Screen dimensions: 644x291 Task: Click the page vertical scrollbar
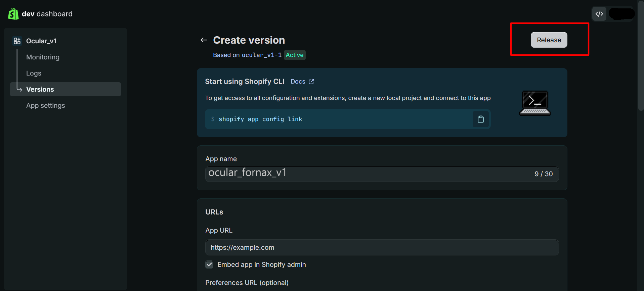641,55
